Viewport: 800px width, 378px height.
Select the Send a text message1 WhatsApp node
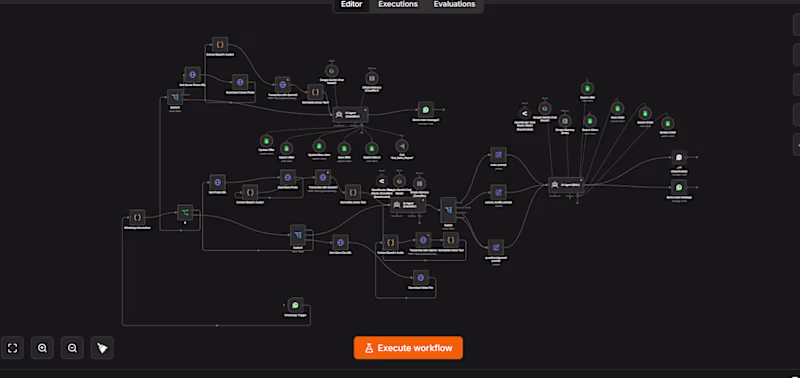(x=426, y=109)
